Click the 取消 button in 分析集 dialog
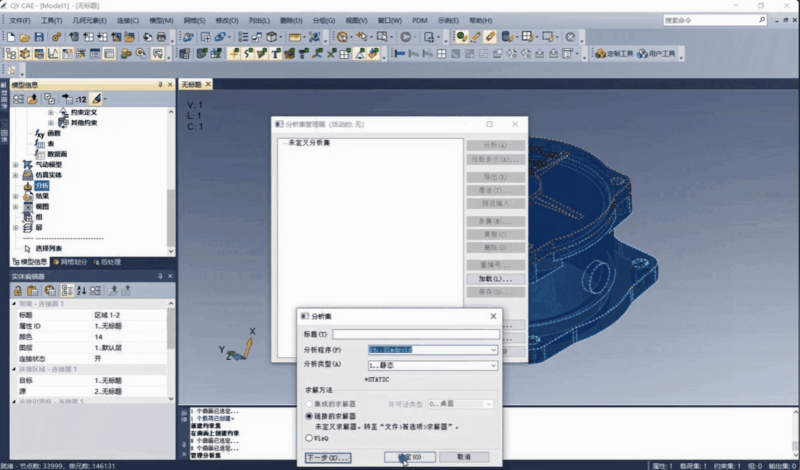Image resolution: width=800 pixels, height=470 pixels. tap(463, 457)
